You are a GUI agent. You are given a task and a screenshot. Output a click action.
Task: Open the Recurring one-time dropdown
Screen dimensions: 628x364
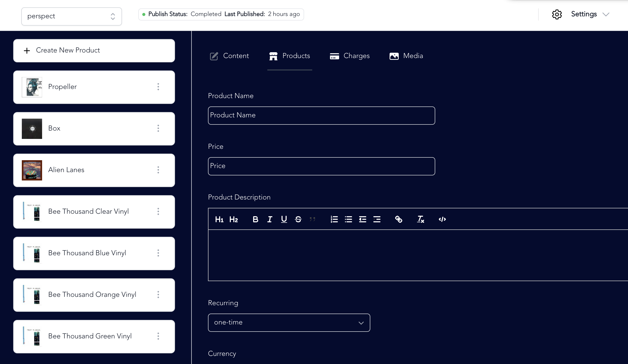pyautogui.click(x=289, y=323)
